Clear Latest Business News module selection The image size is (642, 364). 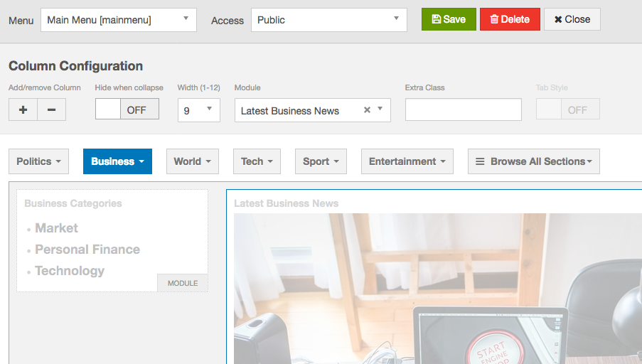(367, 109)
